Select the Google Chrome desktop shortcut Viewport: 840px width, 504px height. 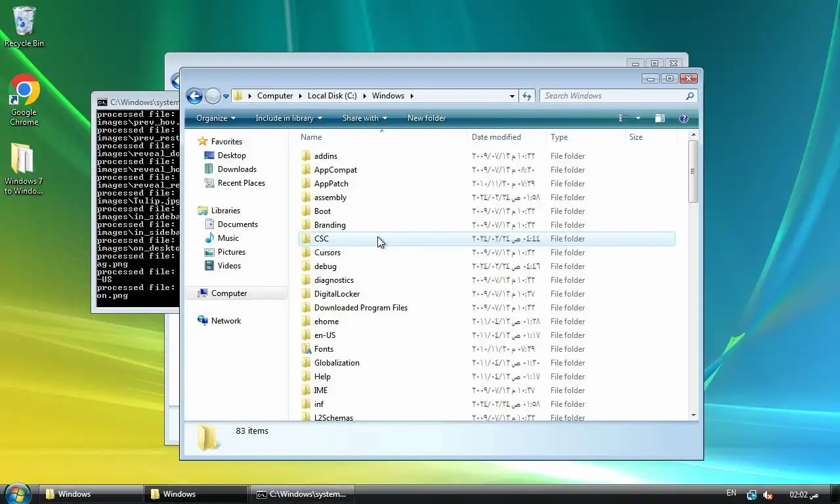tap(24, 100)
